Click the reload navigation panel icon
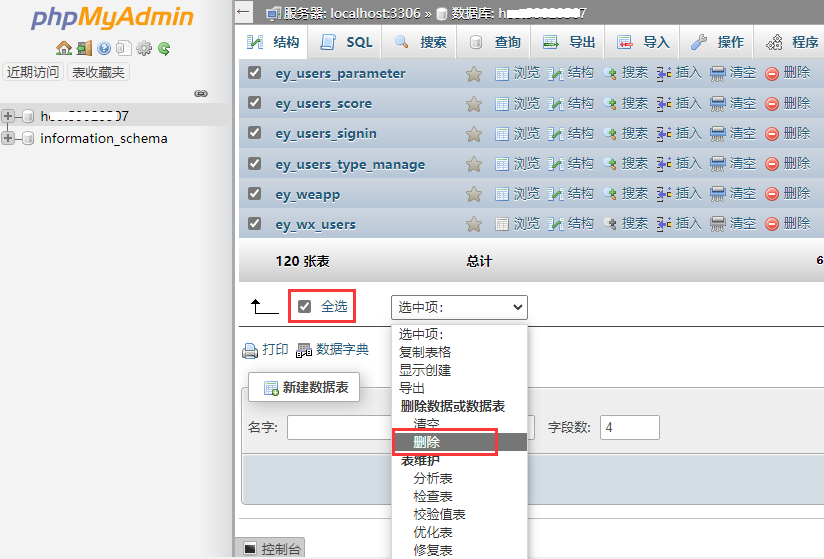 click(164, 48)
